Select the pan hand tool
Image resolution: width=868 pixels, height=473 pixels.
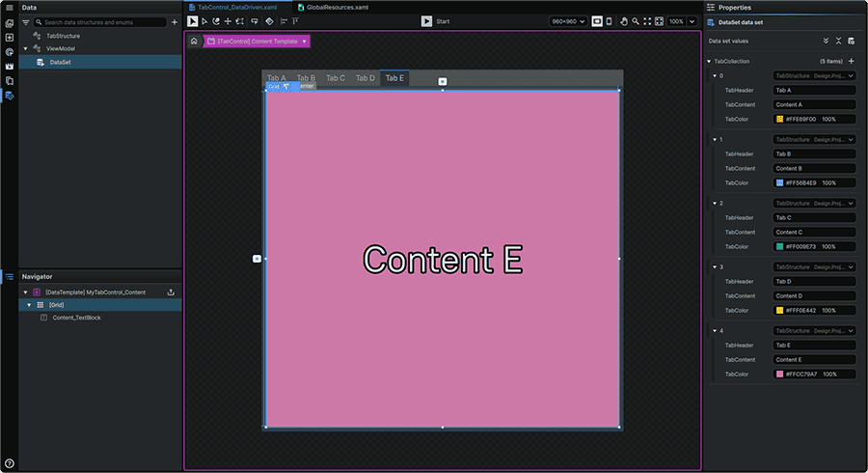[624, 21]
